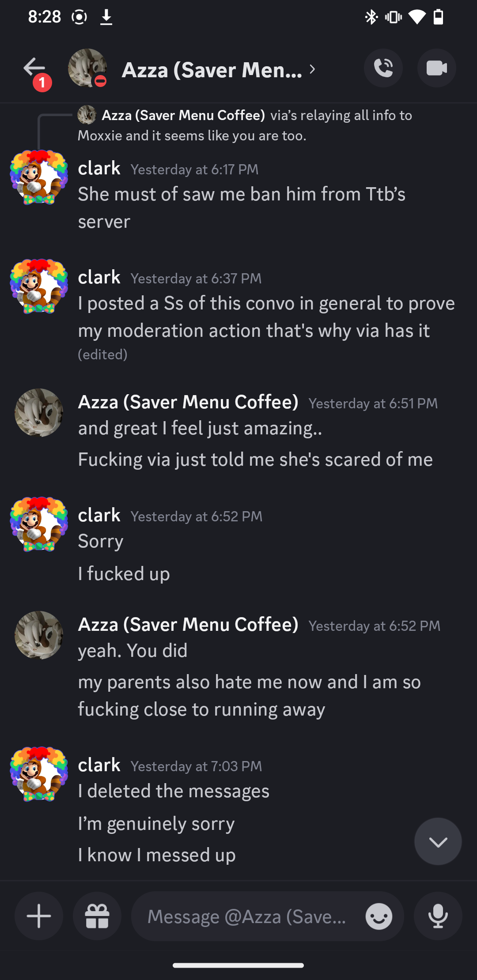Open the emoji picker
This screenshot has height=980, width=477.
(379, 916)
